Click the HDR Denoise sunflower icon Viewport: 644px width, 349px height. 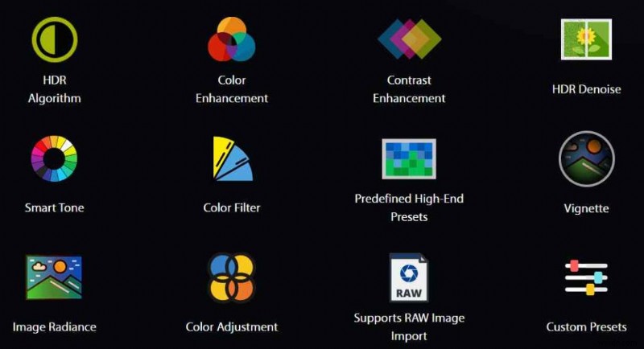click(x=586, y=39)
